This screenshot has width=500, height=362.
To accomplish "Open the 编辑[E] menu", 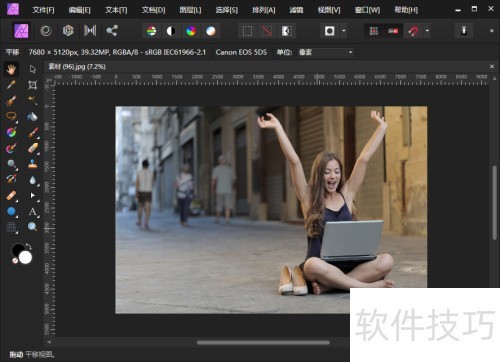I will click(80, 10).
